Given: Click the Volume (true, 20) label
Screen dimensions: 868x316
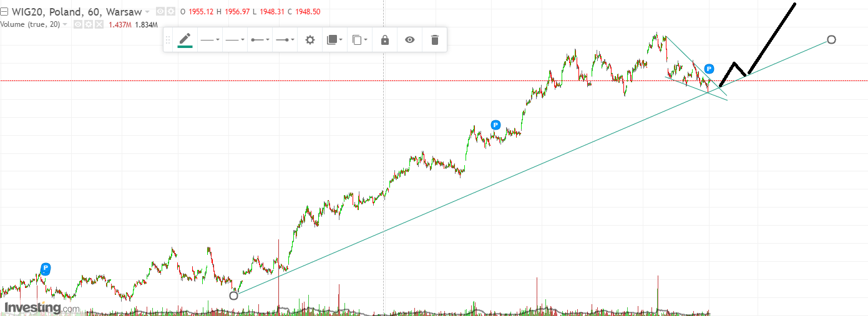Looking at the screenshot, I should 29,24.
